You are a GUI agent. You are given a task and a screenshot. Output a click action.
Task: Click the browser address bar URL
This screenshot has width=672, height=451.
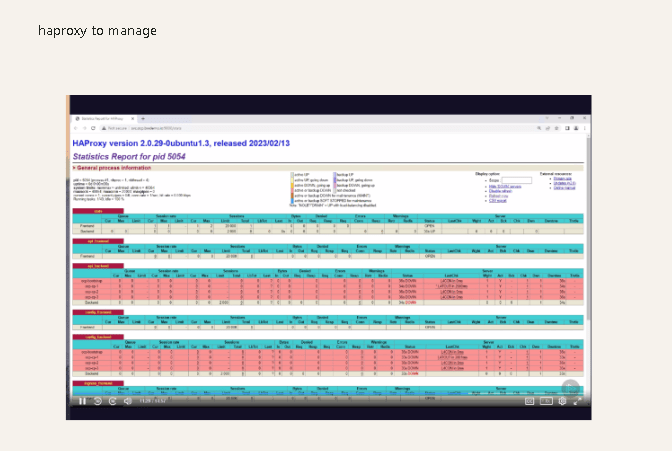click(156, 128)
